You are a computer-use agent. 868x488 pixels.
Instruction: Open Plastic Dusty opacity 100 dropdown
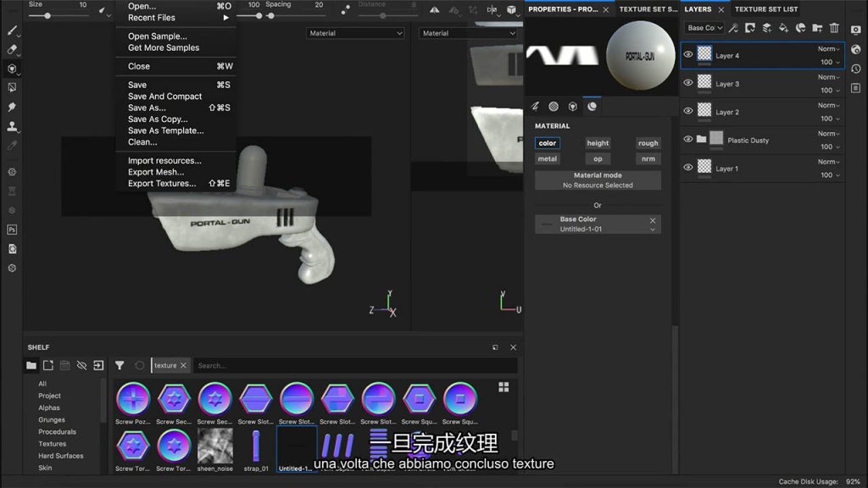[x=831, y=147]
